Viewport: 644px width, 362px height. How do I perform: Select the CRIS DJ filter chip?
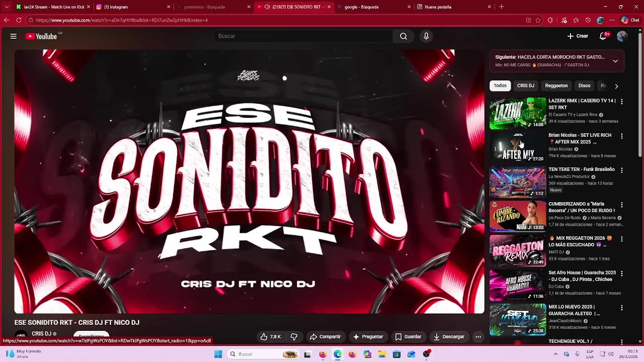[x=526, y=85]
